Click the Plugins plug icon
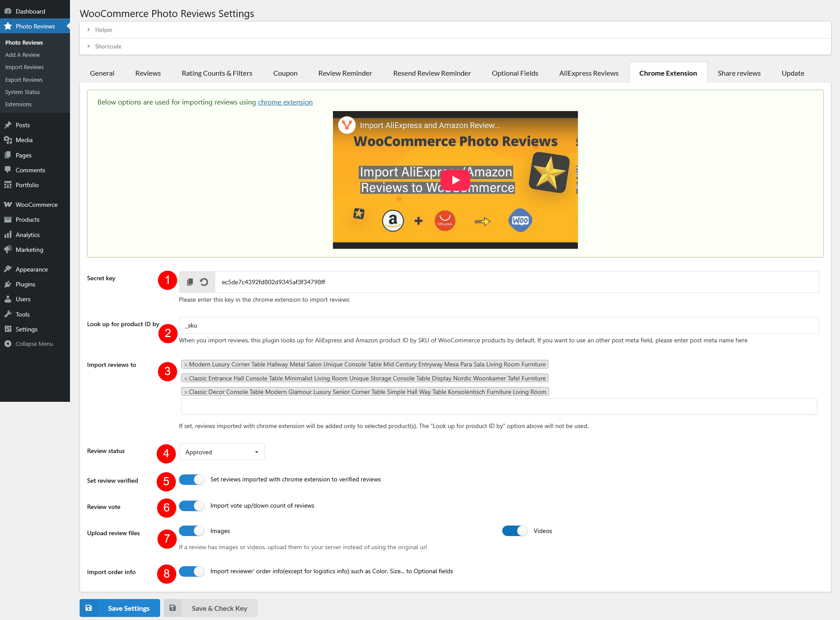This screenshot has height=620, width=840. pos(8,284)
